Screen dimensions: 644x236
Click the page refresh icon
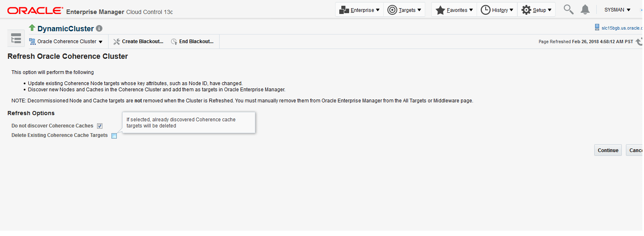[x=639, y=42]
